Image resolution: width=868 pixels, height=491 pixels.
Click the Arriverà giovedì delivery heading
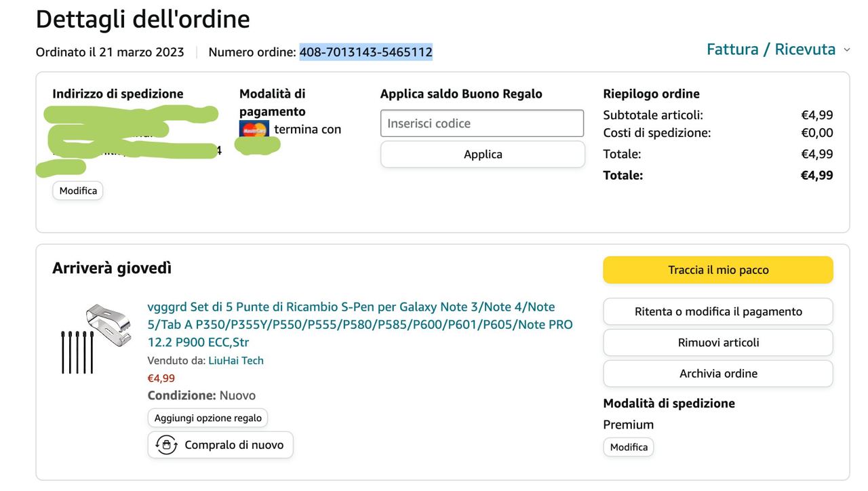[x=112, y=269]
